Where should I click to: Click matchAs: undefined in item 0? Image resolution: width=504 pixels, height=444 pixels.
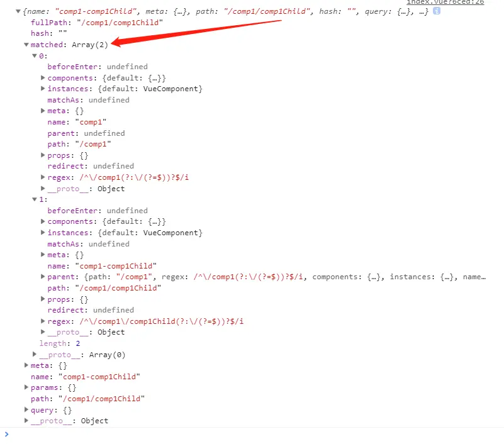tap(88, 100)
